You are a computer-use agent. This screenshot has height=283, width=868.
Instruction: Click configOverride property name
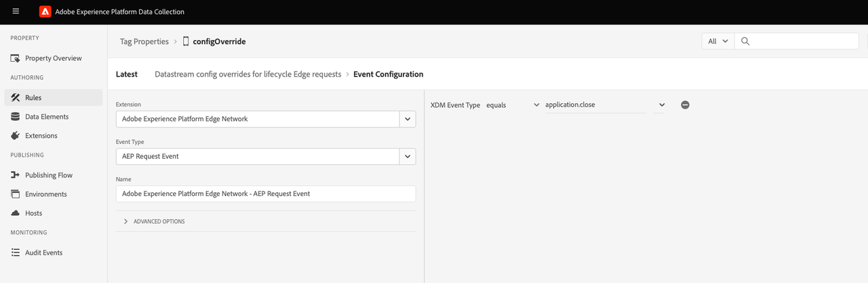click(219, 41)
